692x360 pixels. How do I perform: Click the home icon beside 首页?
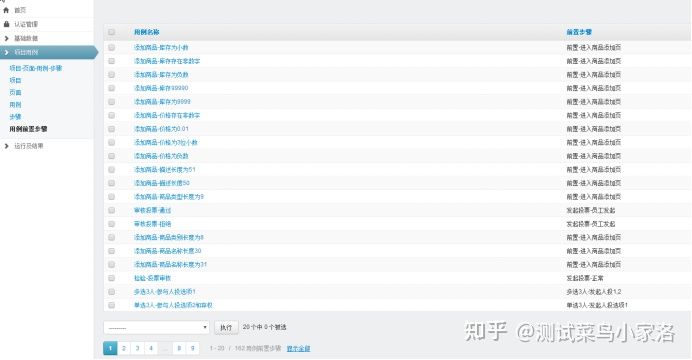pos(6,10)
